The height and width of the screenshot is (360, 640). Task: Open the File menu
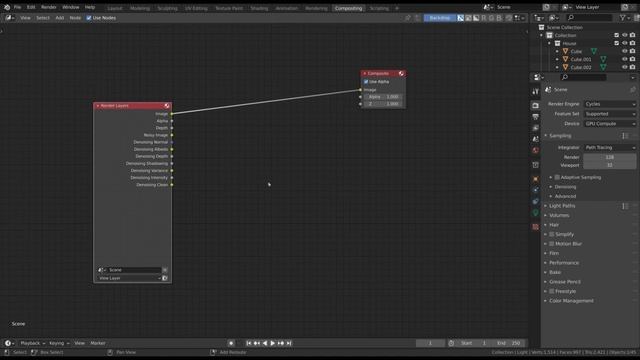click(17, 7)
